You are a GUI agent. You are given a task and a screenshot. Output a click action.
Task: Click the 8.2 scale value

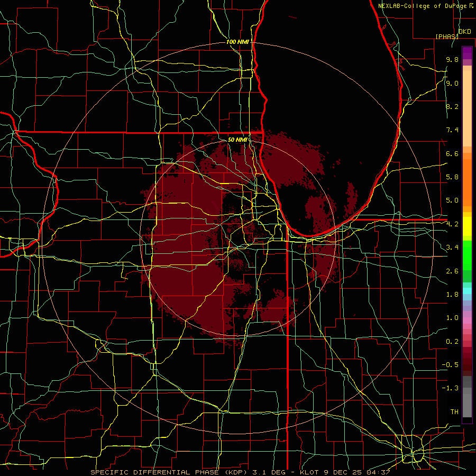click(452, 106)
